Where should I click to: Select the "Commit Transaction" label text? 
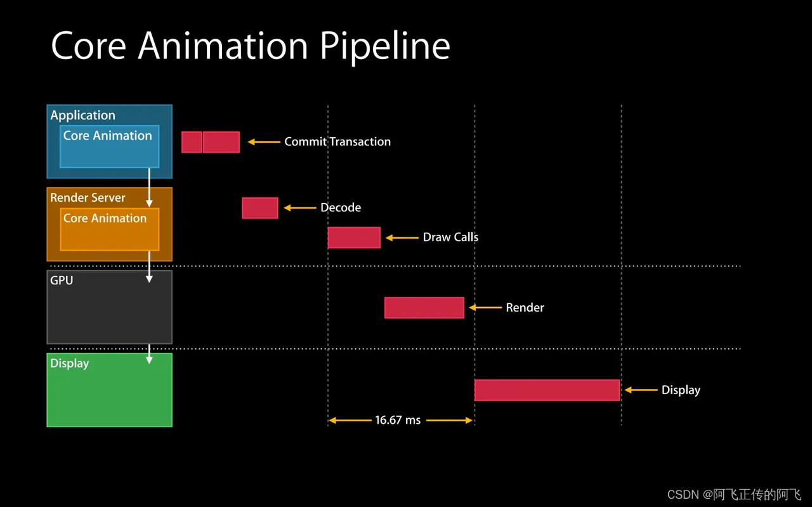337,142
